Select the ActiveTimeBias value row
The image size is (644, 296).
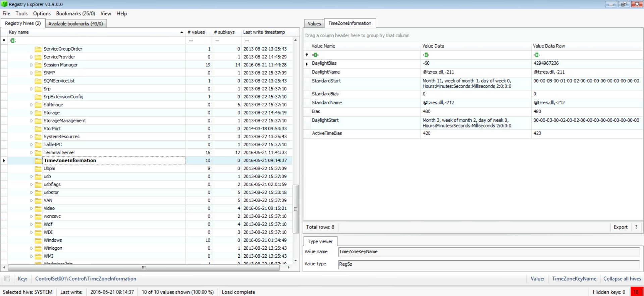pos(473,134)
